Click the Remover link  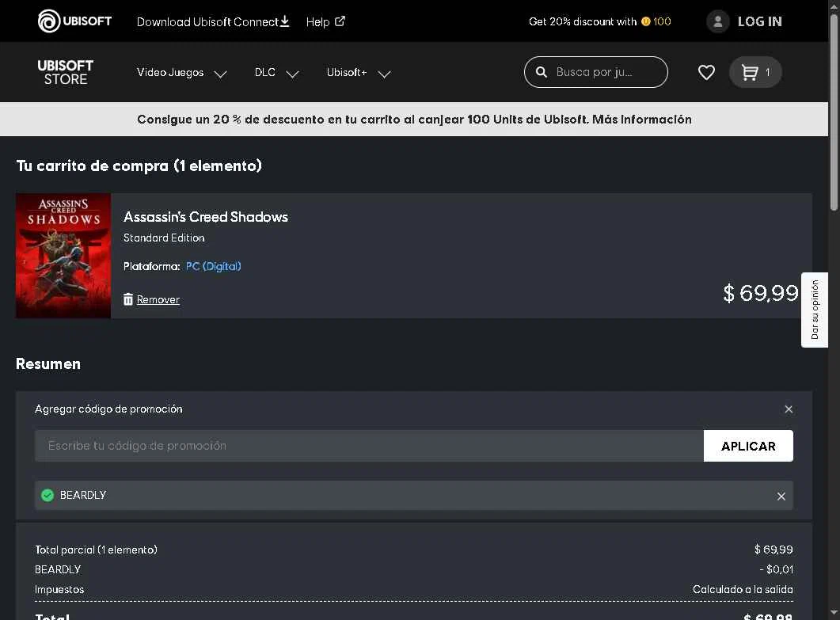pos(158,299)
